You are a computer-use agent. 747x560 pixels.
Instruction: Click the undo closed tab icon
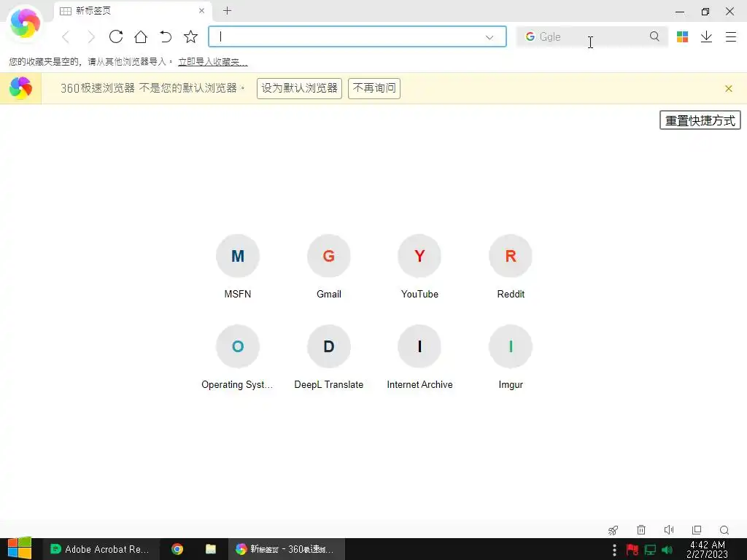point(166,36)
